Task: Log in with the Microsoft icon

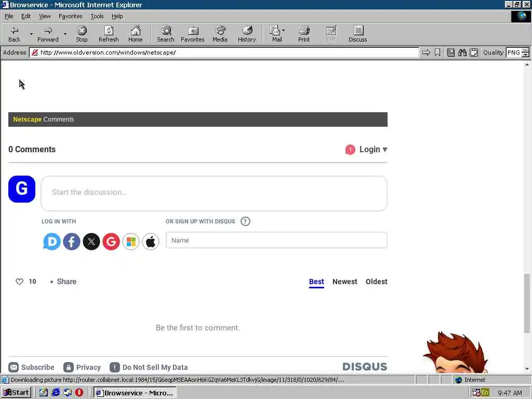Action: click(x=131, y=242)
